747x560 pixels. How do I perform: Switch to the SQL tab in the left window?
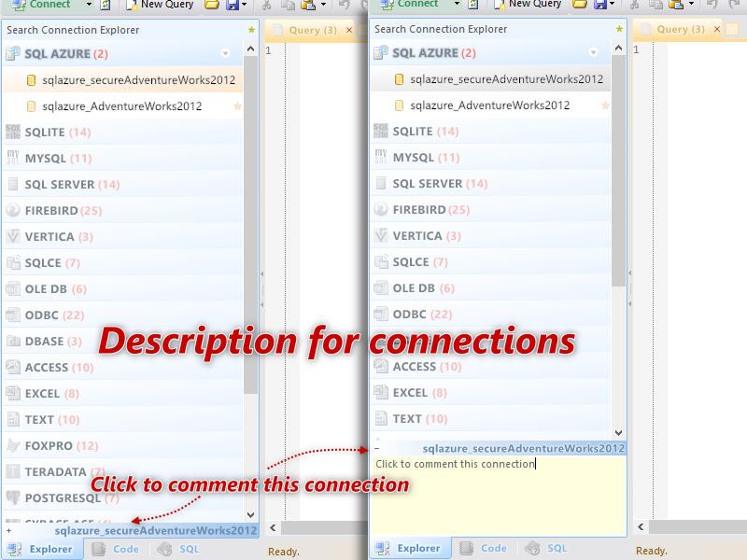click(x=179, y=549)
